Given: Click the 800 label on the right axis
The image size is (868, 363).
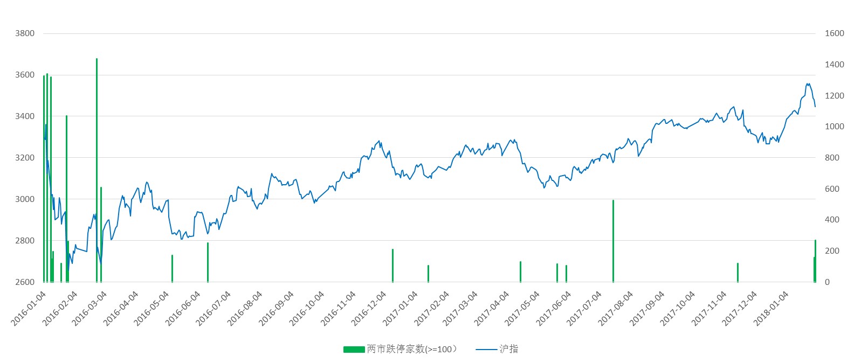Looking at the screenshot, I should (832, 158).
